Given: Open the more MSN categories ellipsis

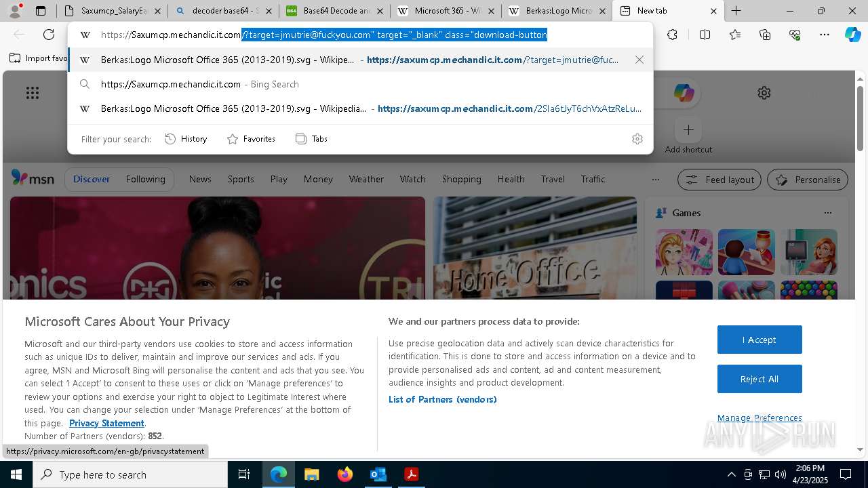Looking at the screenshot, I should click(x=655, y=180).
